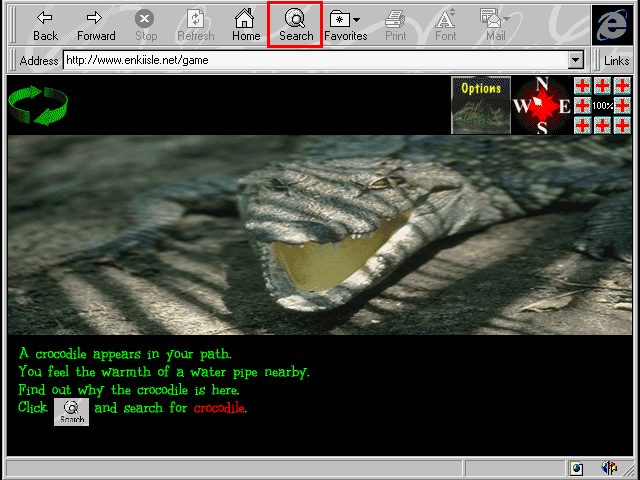Move south using the compass S
640x480 pixels.
tap(542, 128)
